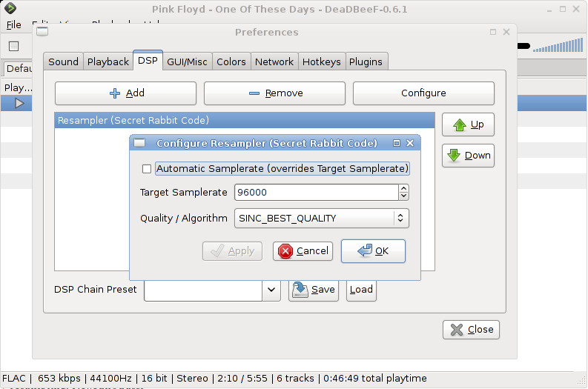Image resolution: width=588 pixels, height=389 pixels.
Task: Switch to the Colors tab
Action: pos(231,61)
